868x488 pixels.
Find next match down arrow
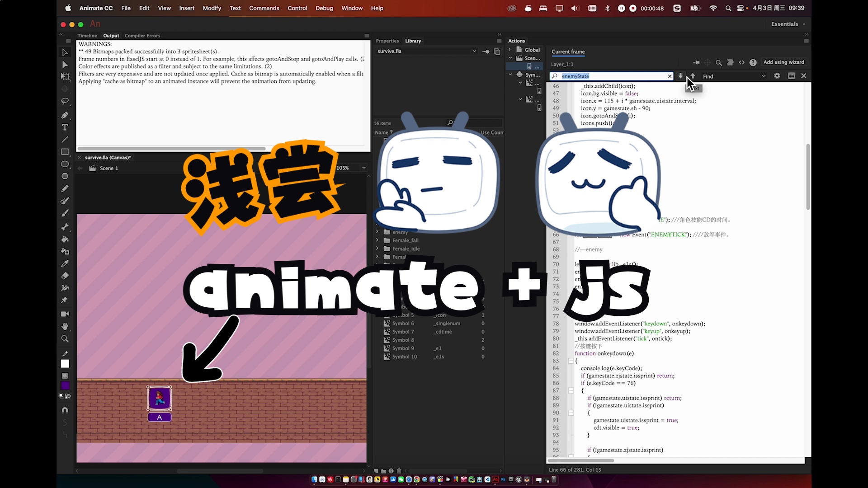(x=680, y=76)
